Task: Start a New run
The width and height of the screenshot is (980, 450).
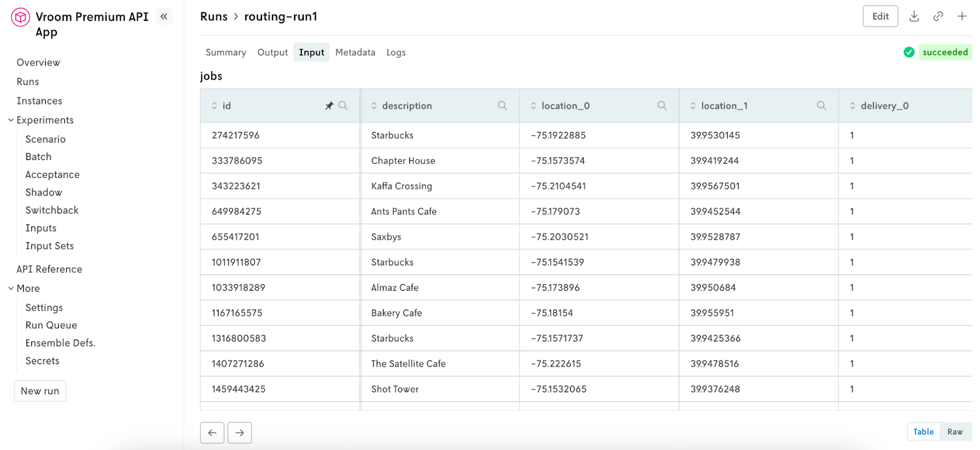Action: (40, 391)
